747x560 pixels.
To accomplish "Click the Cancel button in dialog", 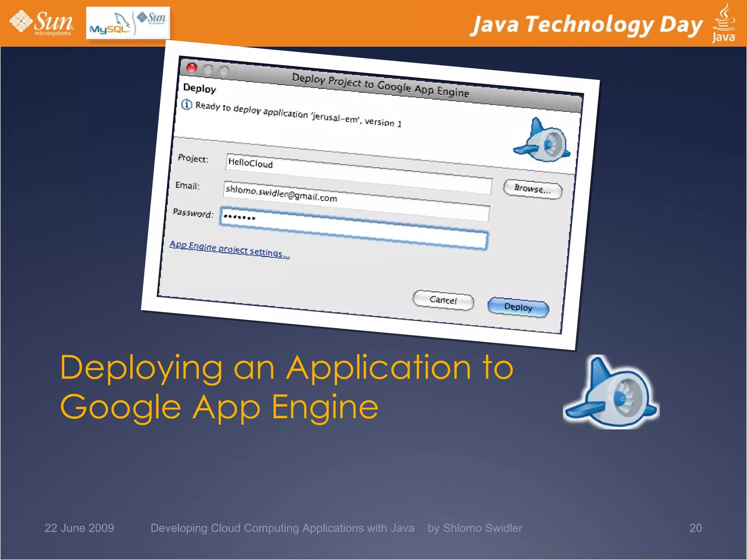I will point(443,300).
